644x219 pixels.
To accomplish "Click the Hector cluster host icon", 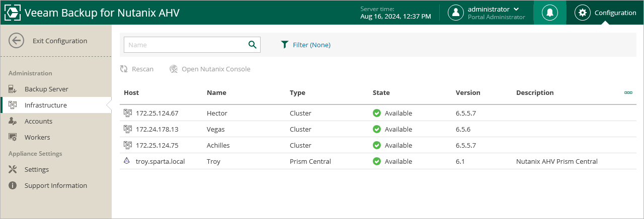I will click(x=127, y=113).
